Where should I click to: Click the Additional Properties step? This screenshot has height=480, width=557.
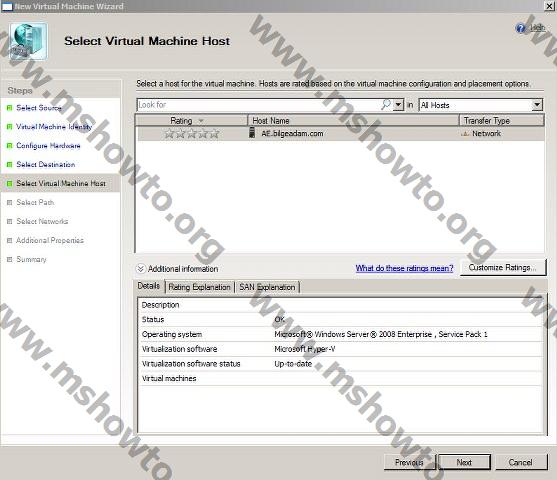coord(50,241)
